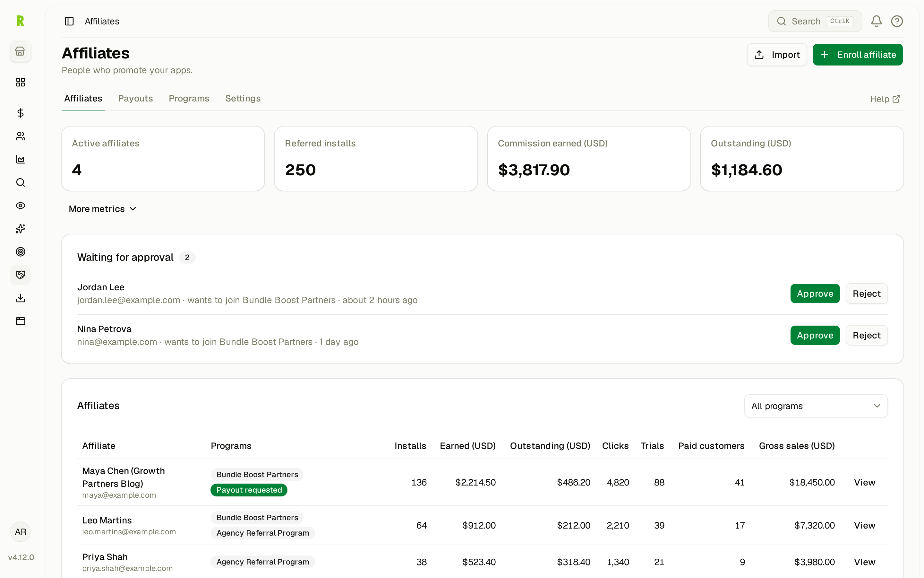The height and width of the screenshot is (578, 924).
Task: Open the handshake affiliates icon
Action: (x=20, y=275)
